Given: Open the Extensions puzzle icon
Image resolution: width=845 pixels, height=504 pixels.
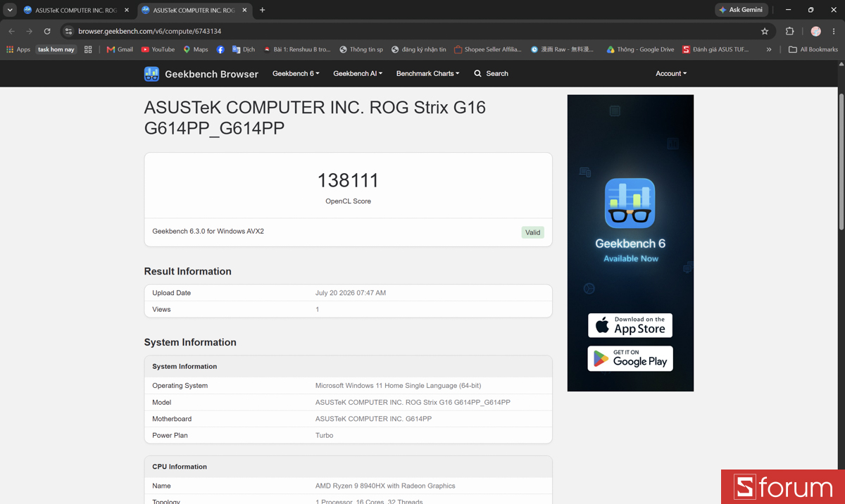Looking at the screenshot, I should point(789,31).
